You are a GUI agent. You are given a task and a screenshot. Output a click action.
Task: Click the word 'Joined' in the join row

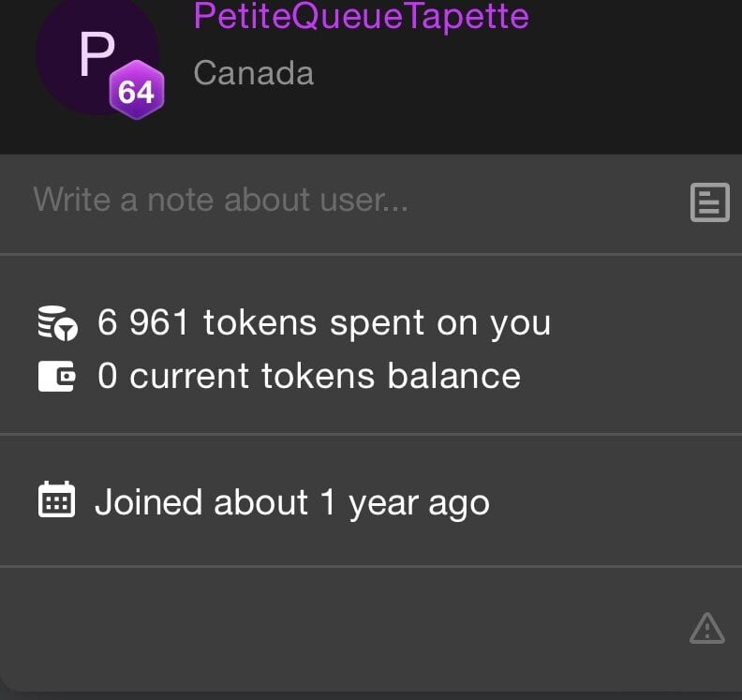(x=148, y=502)
